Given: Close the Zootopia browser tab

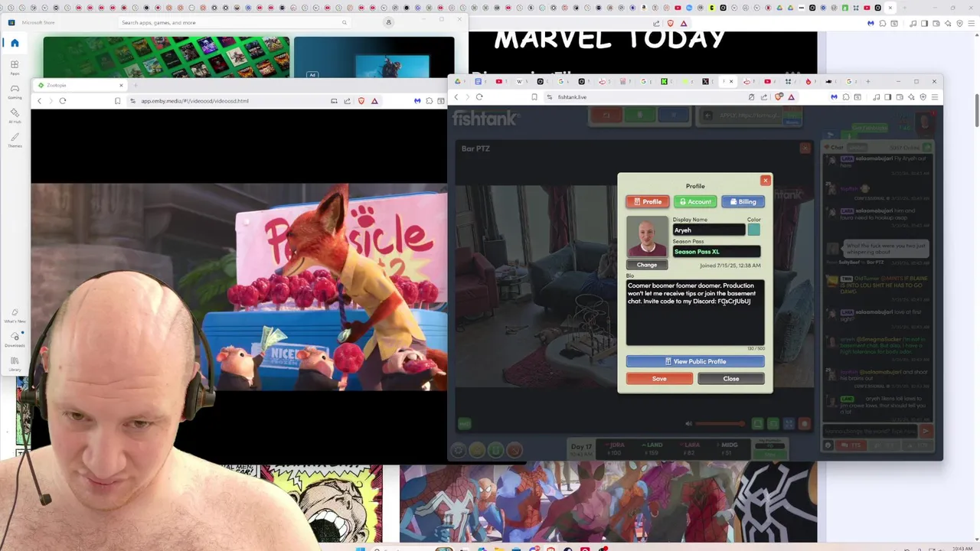Looking at the screenshot, I should (x=120, y=85).
